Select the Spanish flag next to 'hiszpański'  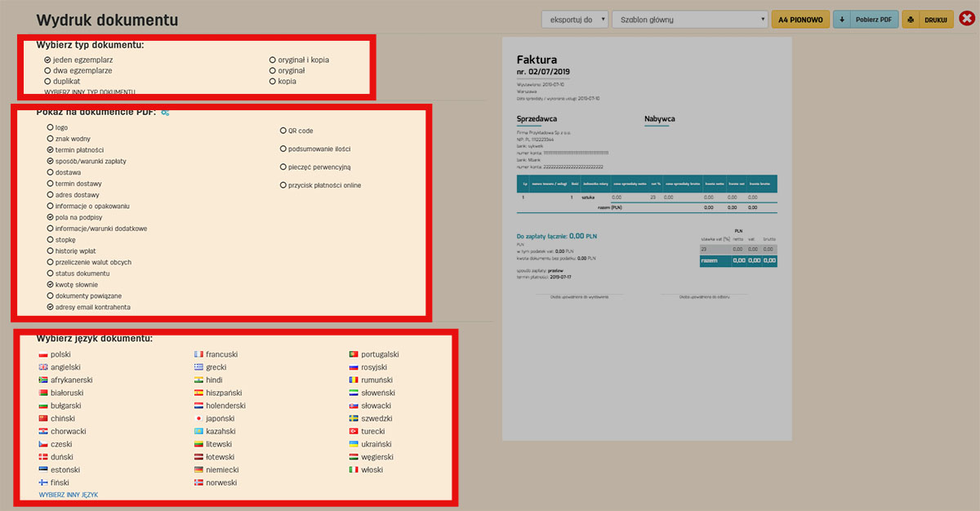(x=197, y=393)
